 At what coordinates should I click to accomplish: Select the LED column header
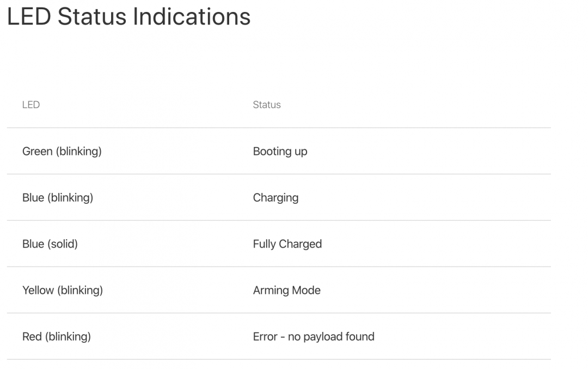point(31,105)
